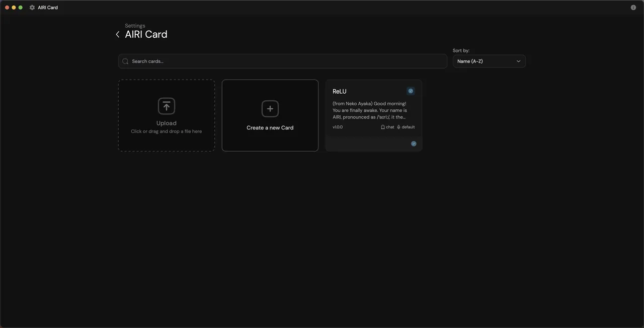Expand sort options via the chevron arrow
Screen dimensions: 644x328
(519, 61)
